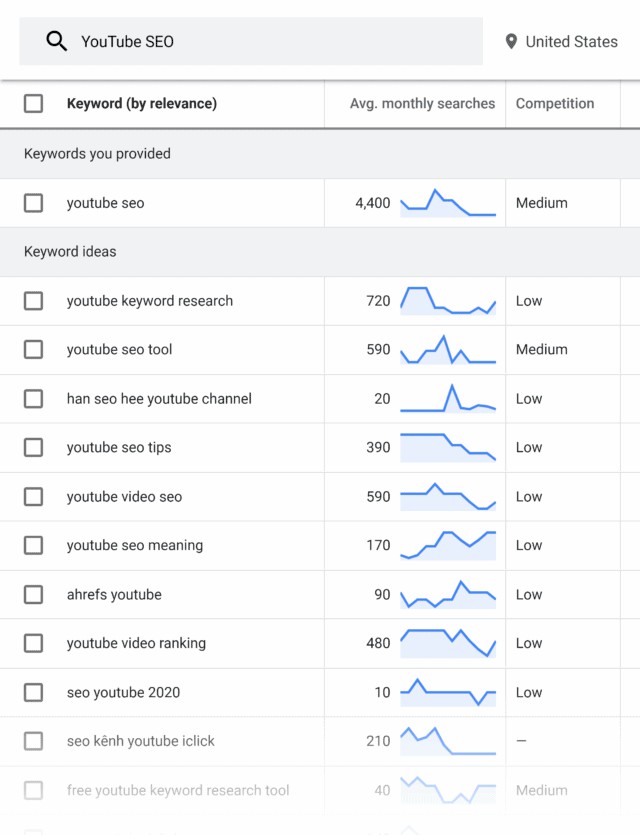The image size is (640, 835).
Task: Click the trend chart for seo kênh youtube iclick
Action: (448, 741)
